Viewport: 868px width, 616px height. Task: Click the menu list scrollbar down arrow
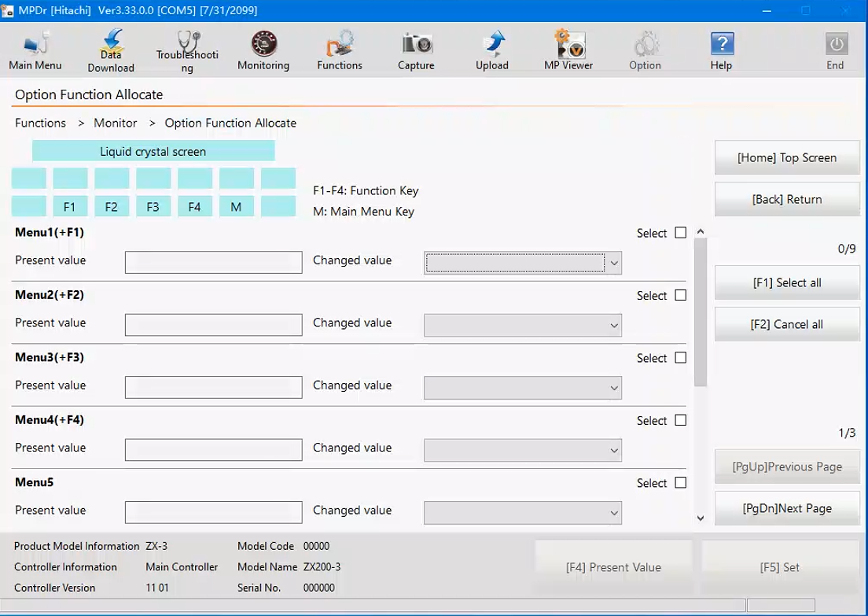701,518
